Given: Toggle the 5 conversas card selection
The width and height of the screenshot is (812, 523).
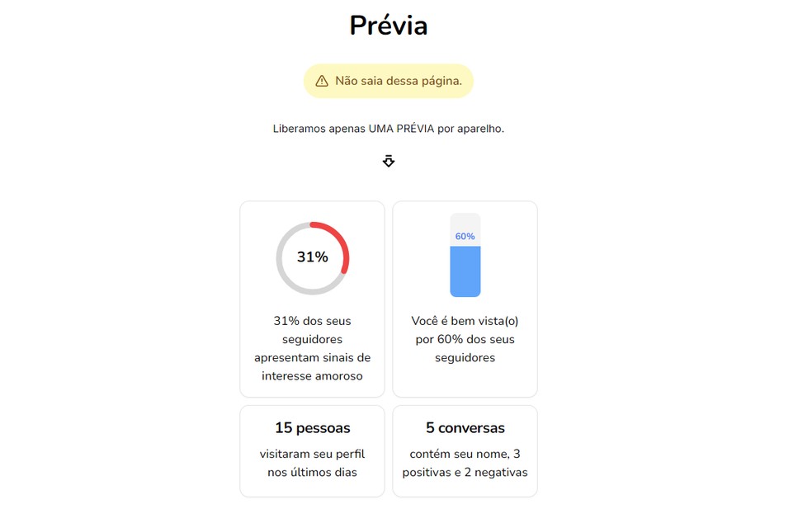Looking at the screenshot, I should [465, 450].
